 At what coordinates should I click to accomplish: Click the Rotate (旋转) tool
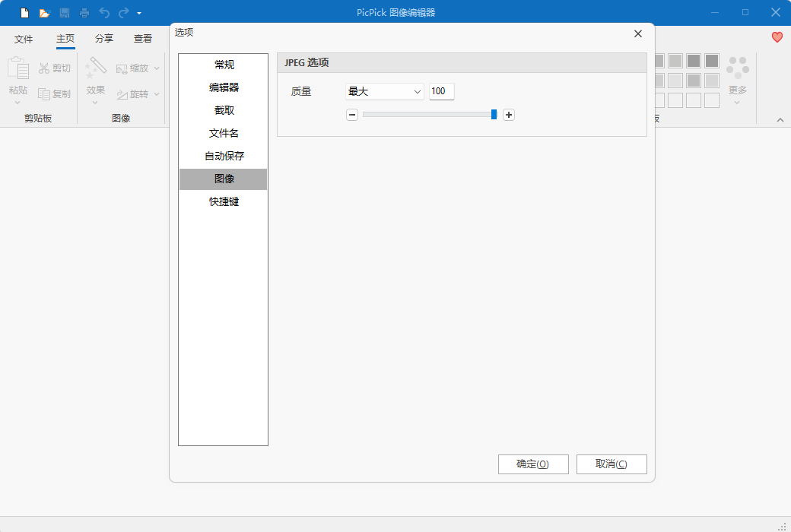pyautogui.click(x=132, y=93)
